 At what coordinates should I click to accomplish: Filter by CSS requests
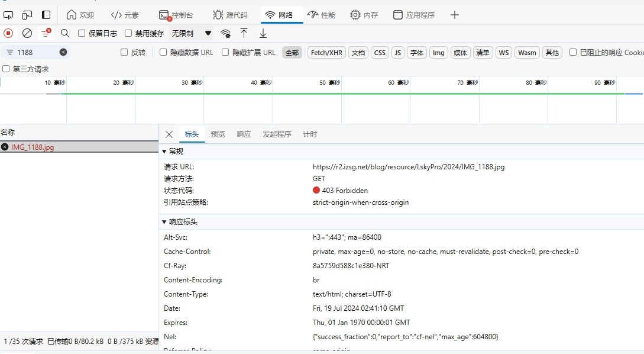380,53
